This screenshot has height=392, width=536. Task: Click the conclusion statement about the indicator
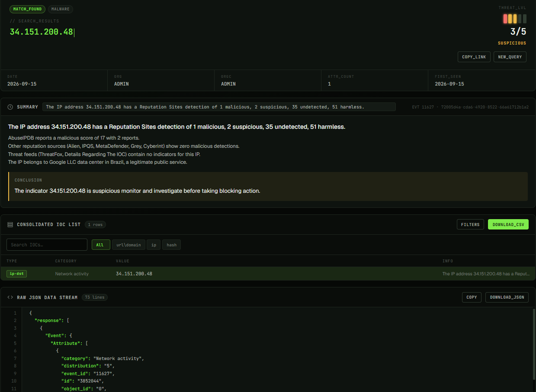[138, 191]
